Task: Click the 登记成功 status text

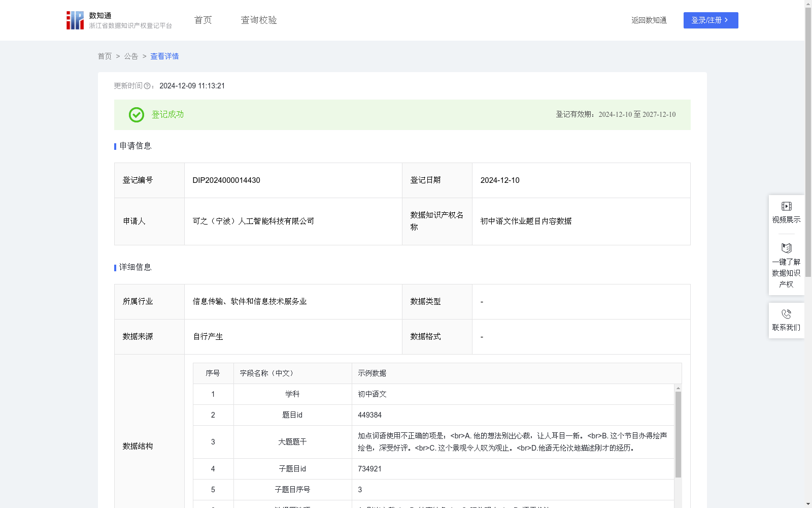Action: (x=167, y=115)
